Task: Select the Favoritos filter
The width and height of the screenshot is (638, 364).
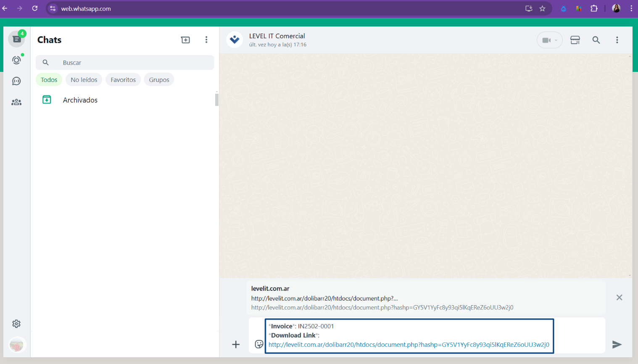Action: [123, 79]
